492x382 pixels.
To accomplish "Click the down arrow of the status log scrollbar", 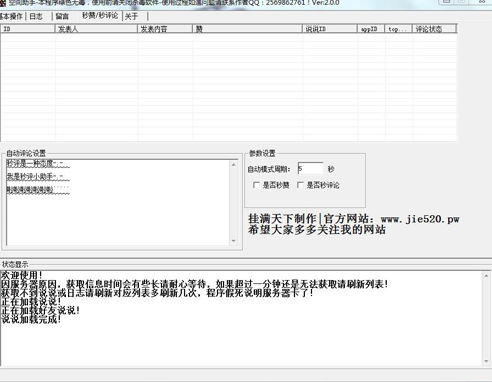I will (x=486, y=361).
